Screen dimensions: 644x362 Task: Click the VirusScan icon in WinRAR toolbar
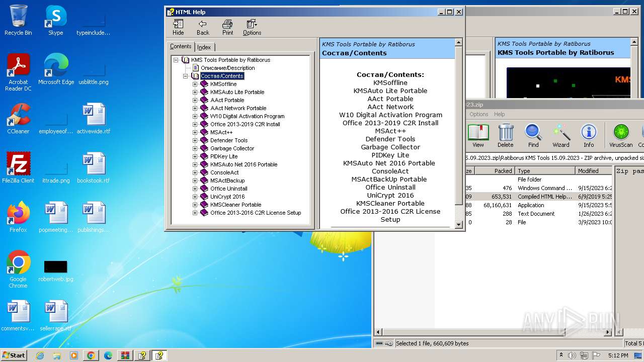click(x=621, y=136)
